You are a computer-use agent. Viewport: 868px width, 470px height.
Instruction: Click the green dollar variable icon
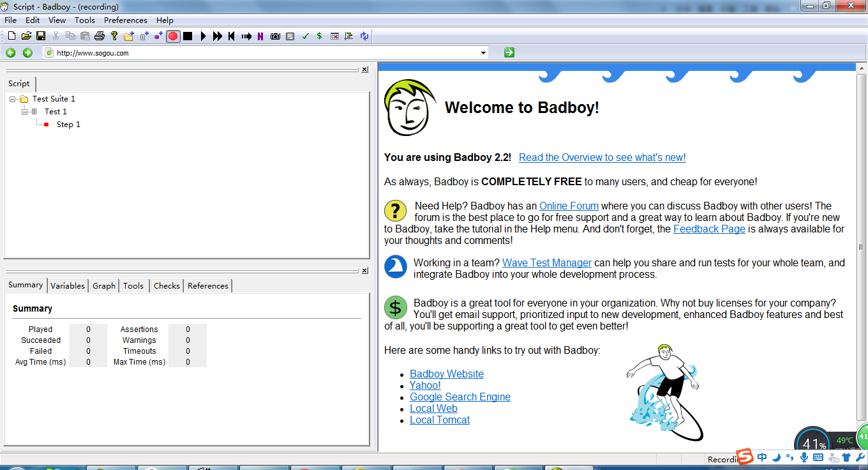[319, 36]
